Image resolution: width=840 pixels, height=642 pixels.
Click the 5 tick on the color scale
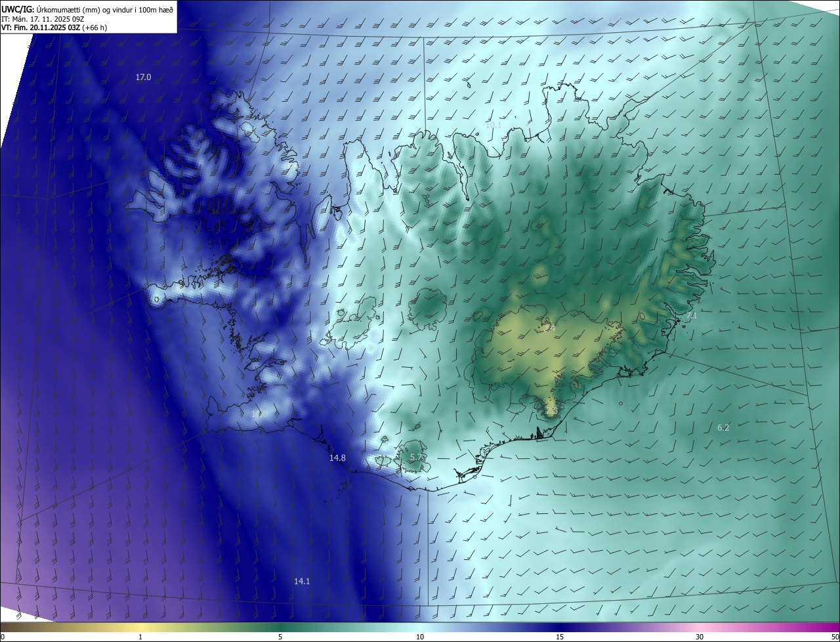coord(280,637)
